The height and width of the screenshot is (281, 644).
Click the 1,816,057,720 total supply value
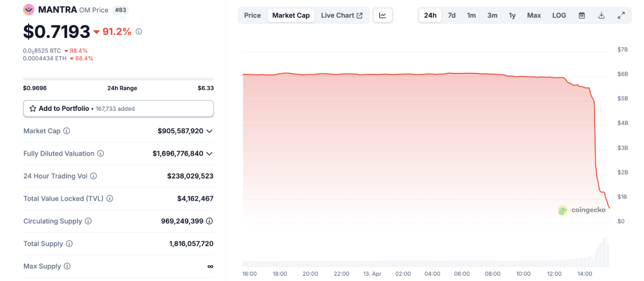point(191,244)
